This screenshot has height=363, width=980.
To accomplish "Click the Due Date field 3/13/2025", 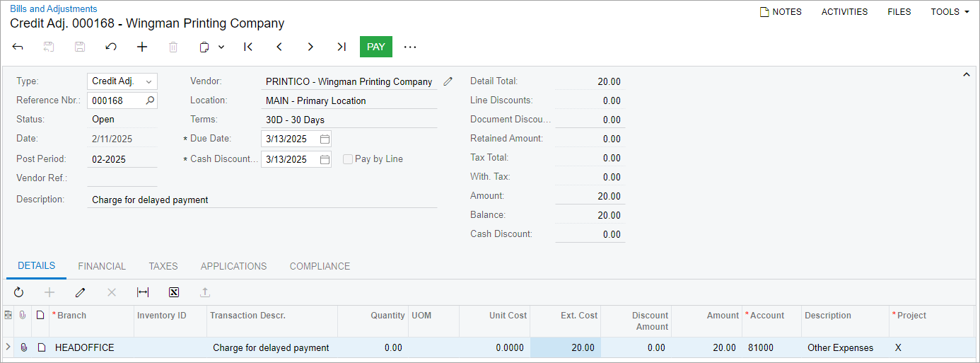I will pyautogui.click(x=289, y=139).
